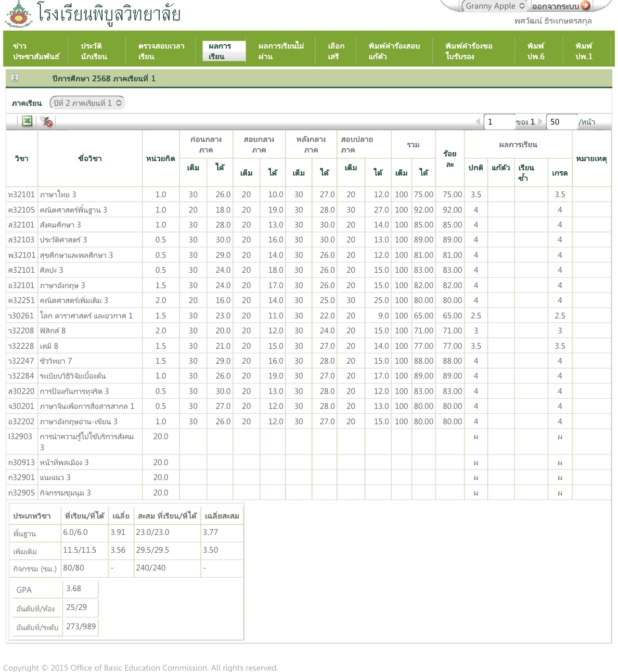Screen dimensions: 618x672
Task: Open the ผลการเรียนไม่ผ่าน menu item
Action: point(281,51)
